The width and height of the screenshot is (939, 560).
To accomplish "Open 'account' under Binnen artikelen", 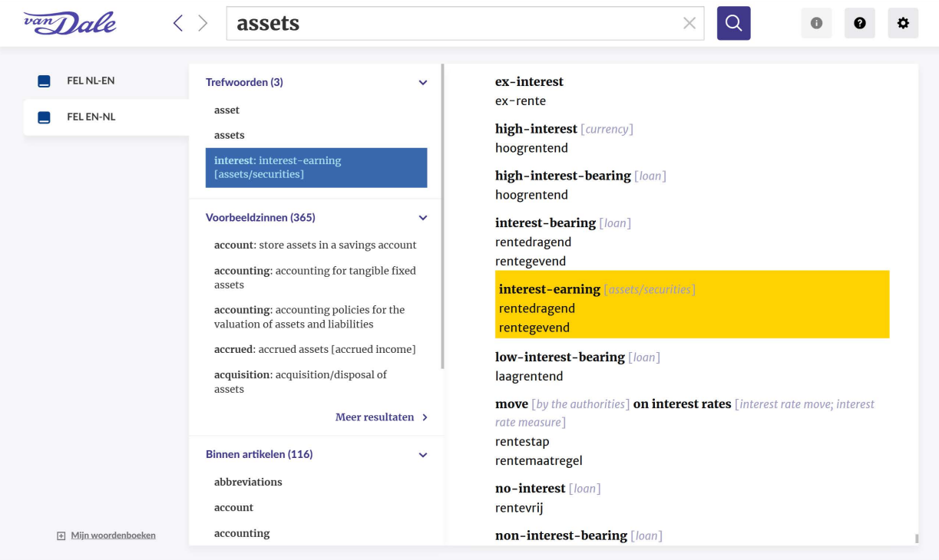I will [x=234, y=507].
